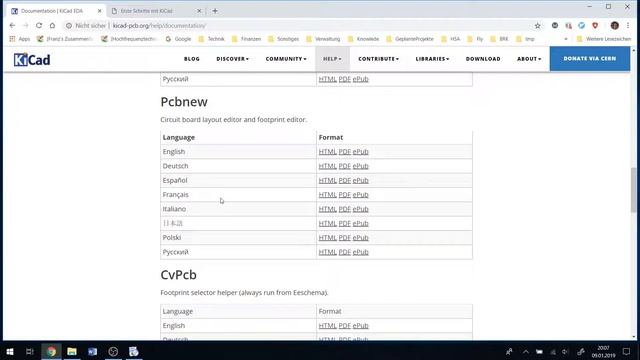Expand the COMMUNITY dropdown menu
The width and height of the screenshot is (640, 360).
(x=286, y=59)
